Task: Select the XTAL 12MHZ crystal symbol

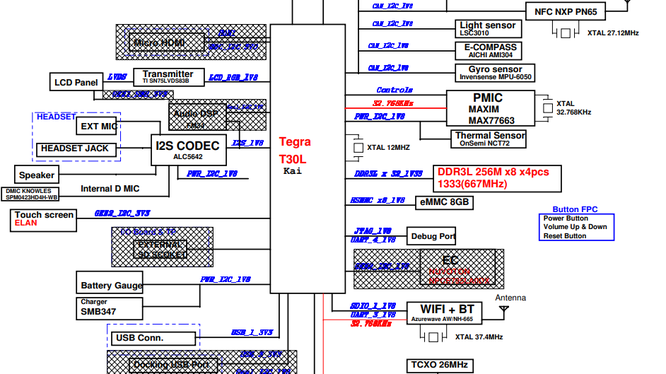Action: click(358, 148)
